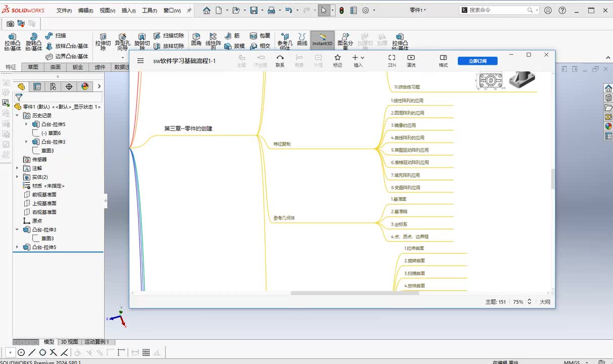Switch to the 草图 sketch tab
613x364 pixels.
click(33, 67)
